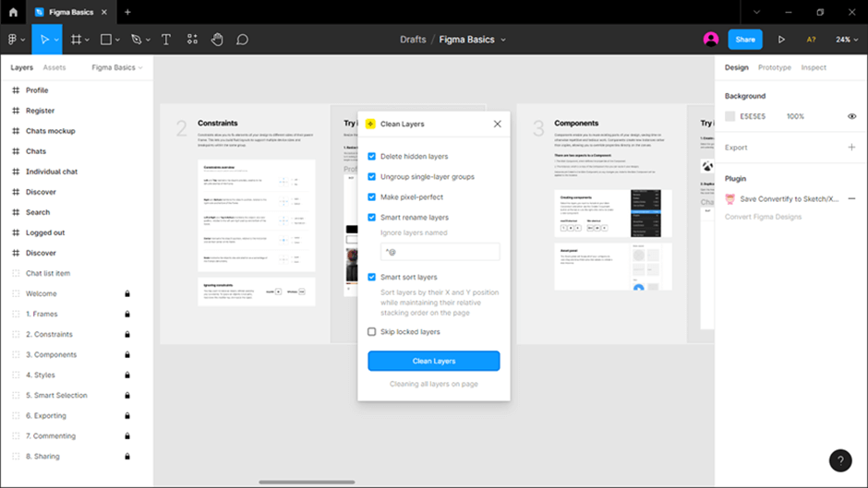
Task: Enable the Skip locked layers checkbox
Action: click(x=371, y=332)
